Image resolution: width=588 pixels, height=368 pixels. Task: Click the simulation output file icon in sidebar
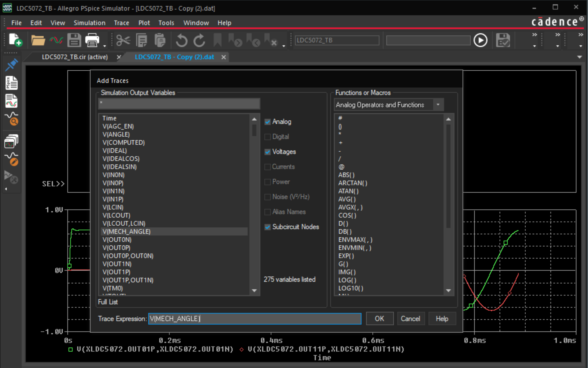click(x=12, y=101)
